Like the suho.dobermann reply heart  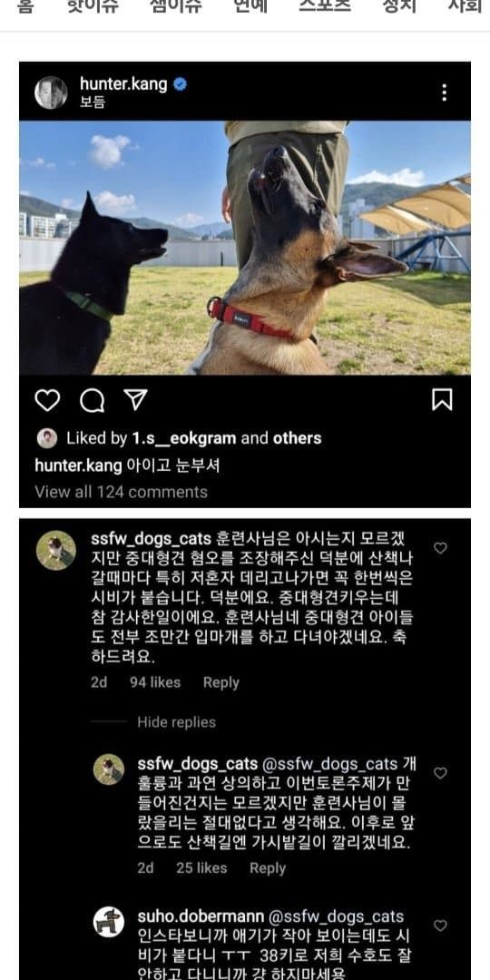tap(441, 926)
